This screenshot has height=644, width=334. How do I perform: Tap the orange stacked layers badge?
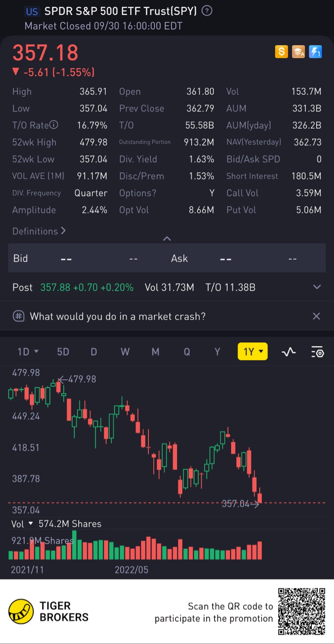(x=298, y=52)
